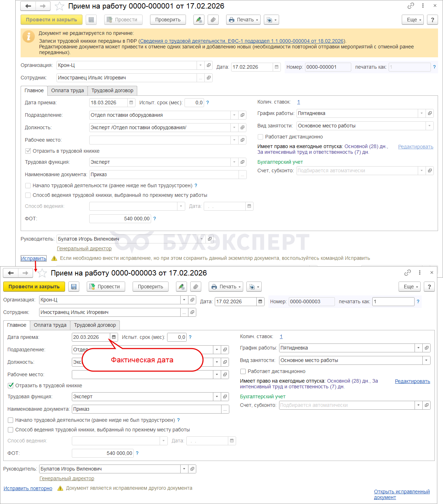Open Печать dropdown in bottom window

tap(226, 287)
